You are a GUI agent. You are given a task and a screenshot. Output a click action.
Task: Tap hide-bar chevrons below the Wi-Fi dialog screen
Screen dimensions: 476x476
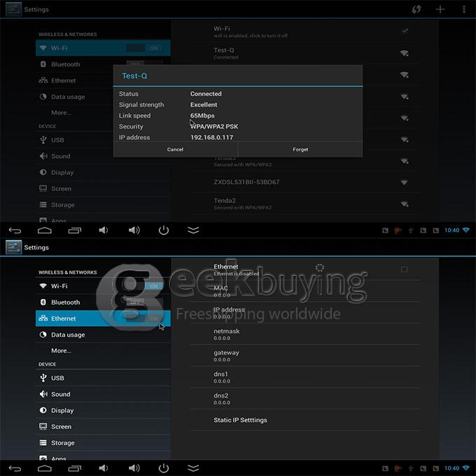point(193,230)
